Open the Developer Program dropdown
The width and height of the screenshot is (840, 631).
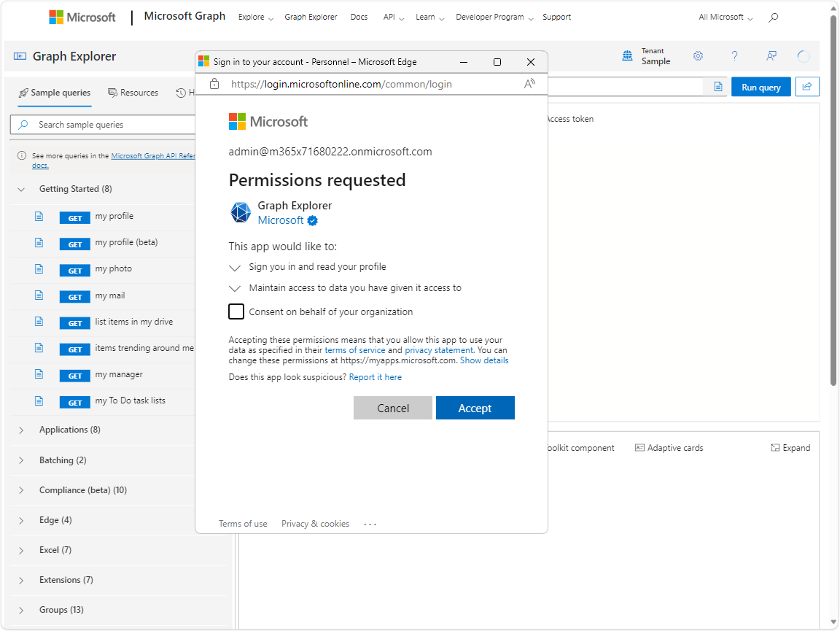494,18
